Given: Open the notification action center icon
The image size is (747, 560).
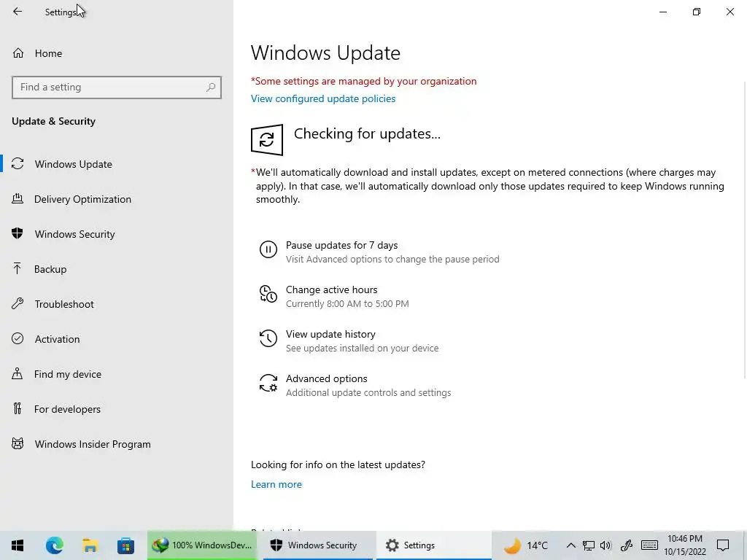Looking at the screenshot, I should 723,545.
